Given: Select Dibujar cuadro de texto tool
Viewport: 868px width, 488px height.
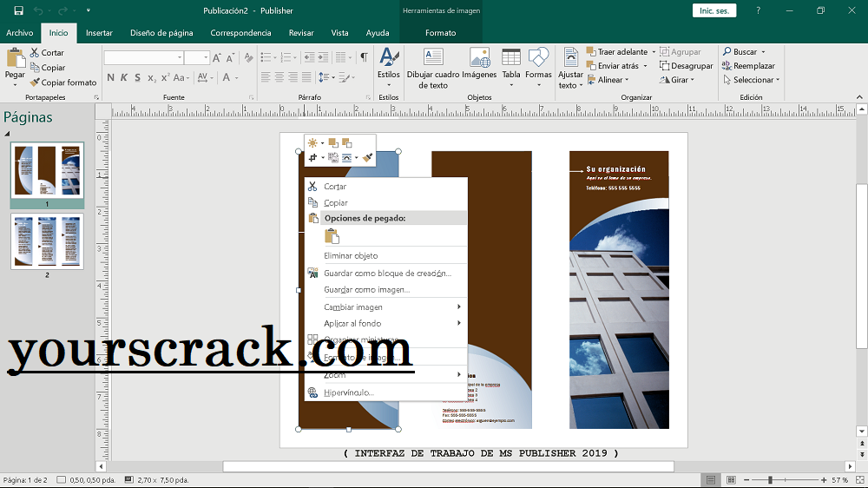Looking at the screenshot, I should coord(433,67).
